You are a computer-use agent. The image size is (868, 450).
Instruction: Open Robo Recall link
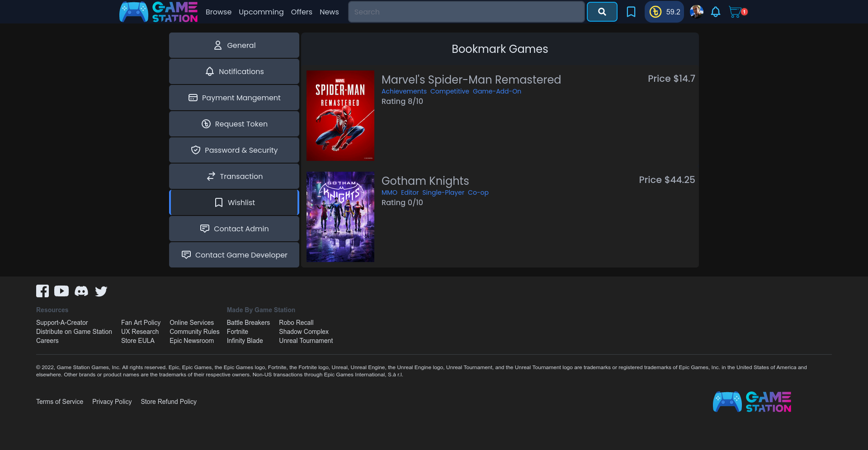(296, 323)
